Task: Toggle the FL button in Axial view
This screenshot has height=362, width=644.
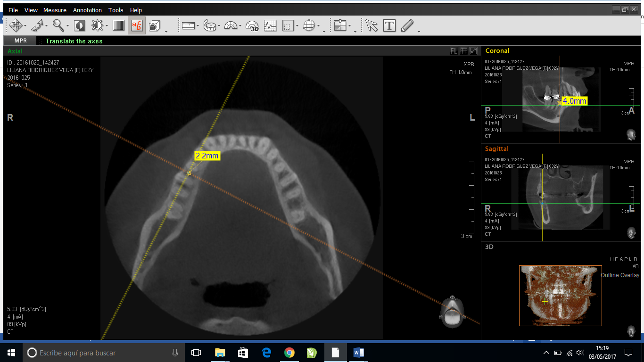Action: point(454,51)
